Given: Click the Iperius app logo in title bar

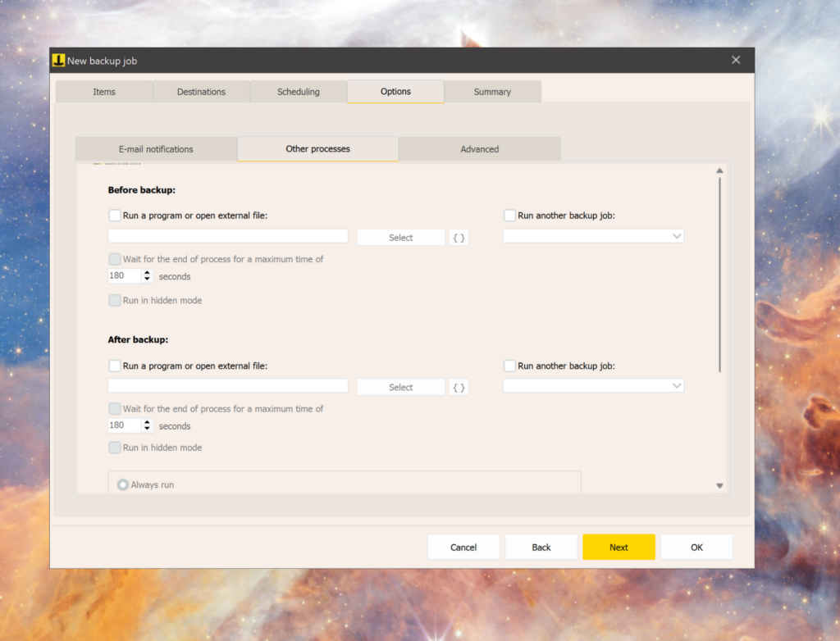Looking at the screenshot, I should pyautogui.click(x=58, y=61).
